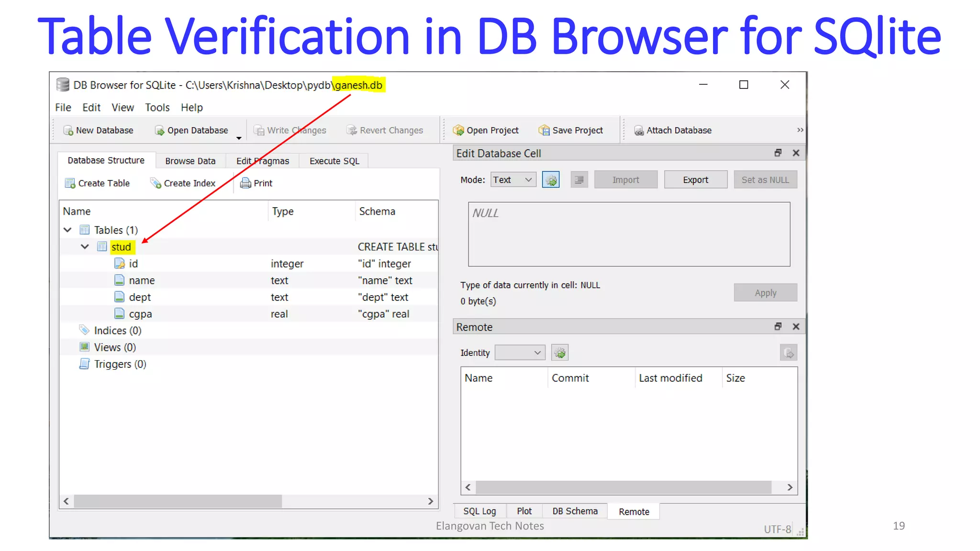Open the Edit menu
This screenshot has width=980, height=551.
(x=91, y=108)
